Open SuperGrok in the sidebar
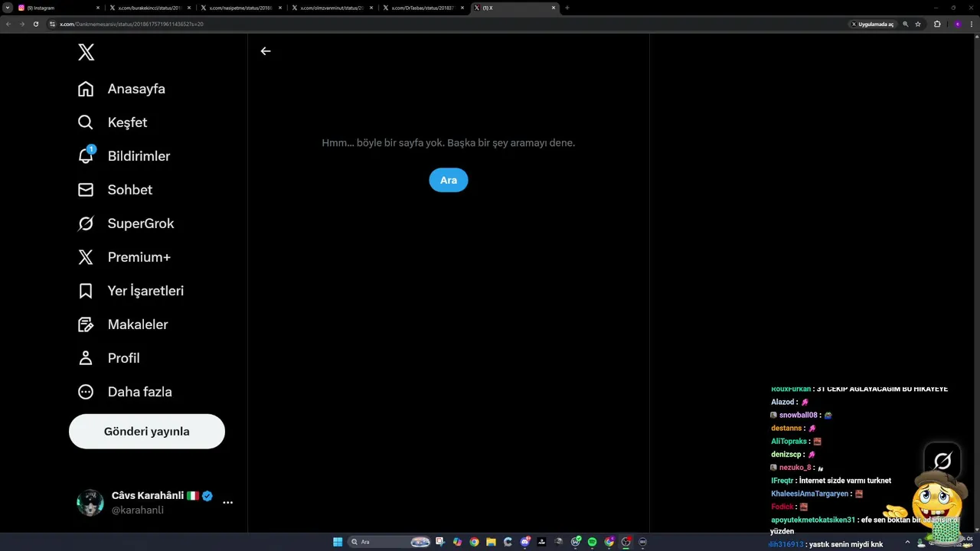980x551 pixels. tap(126, 223)
